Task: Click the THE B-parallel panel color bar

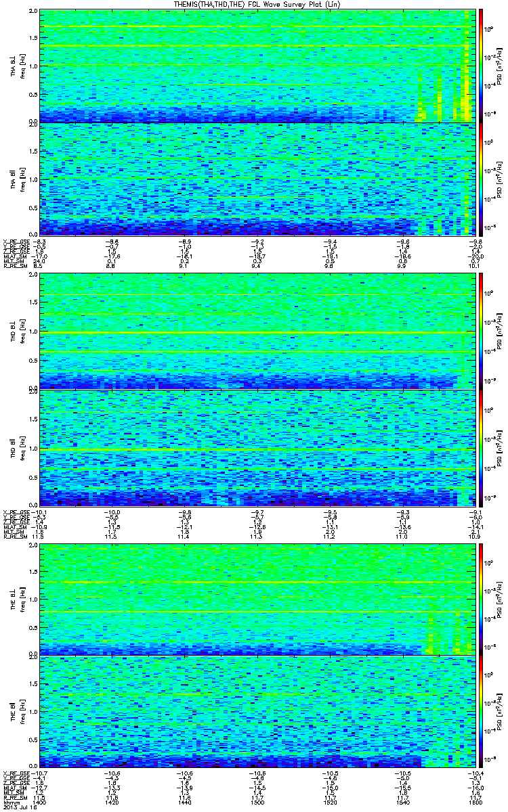Action: click(x=482, y=711)
